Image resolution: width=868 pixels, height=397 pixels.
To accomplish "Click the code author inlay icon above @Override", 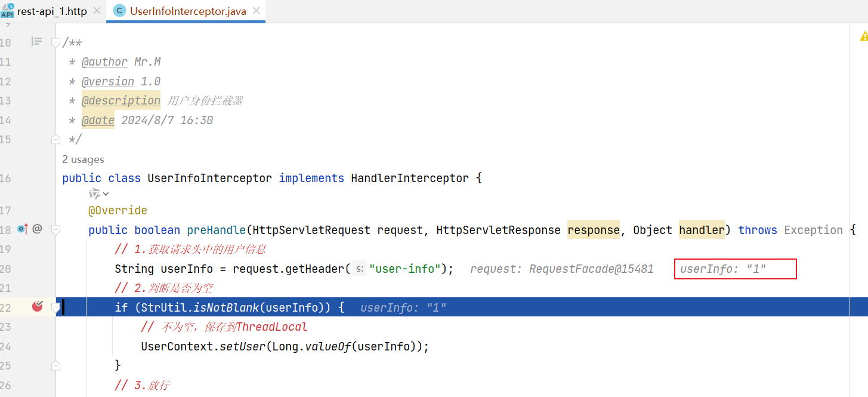I will 94,193.
